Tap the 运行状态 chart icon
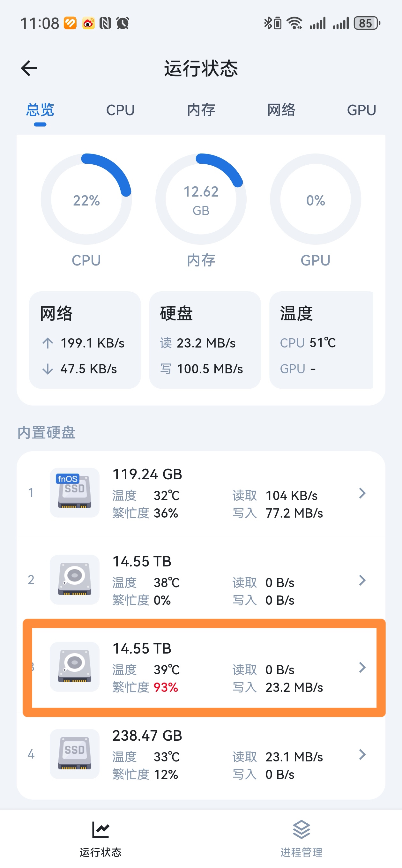Screen dimensions: 402x868 pos(100,829)
